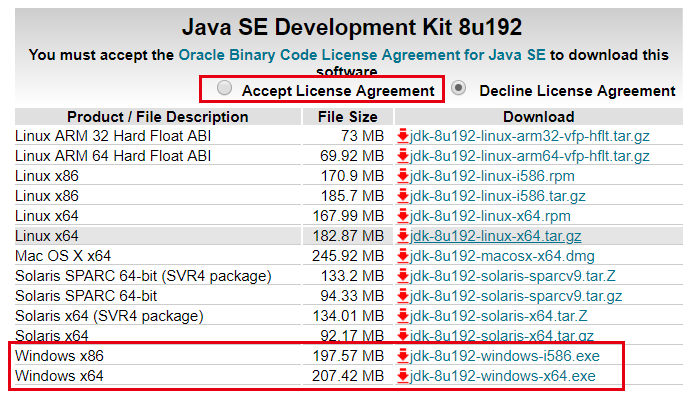Screen dimensions: 693x404
Task: Click Linux ARM 32 Hard Float ABI text
Action: (x=113, y=136)
